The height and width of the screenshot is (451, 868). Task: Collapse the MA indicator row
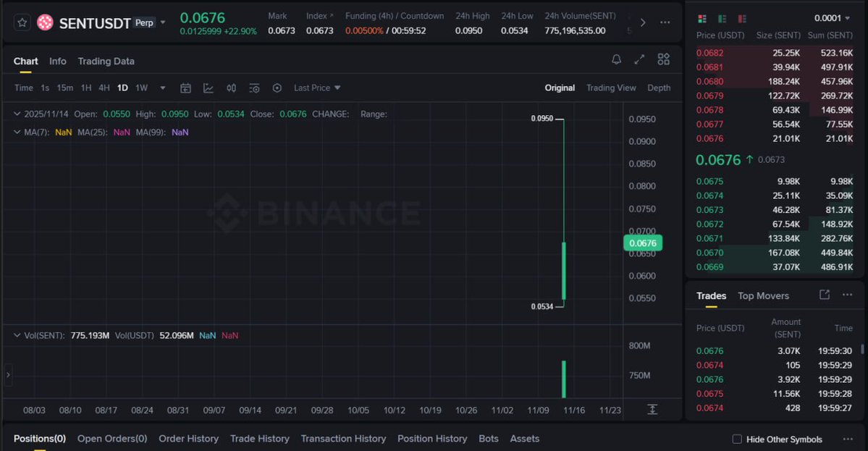click(x=17, y=132)
